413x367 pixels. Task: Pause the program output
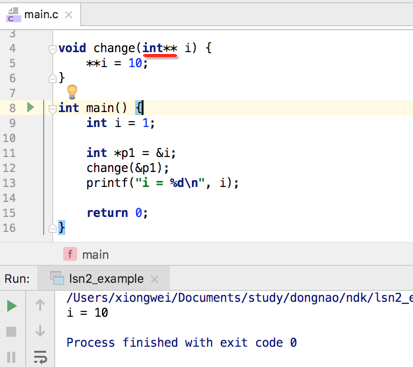11,357
